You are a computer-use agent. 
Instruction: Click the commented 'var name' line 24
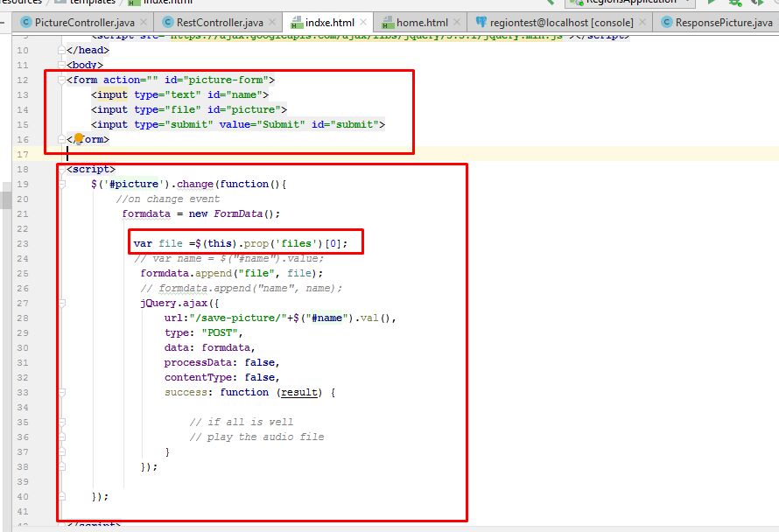(229, 259)
